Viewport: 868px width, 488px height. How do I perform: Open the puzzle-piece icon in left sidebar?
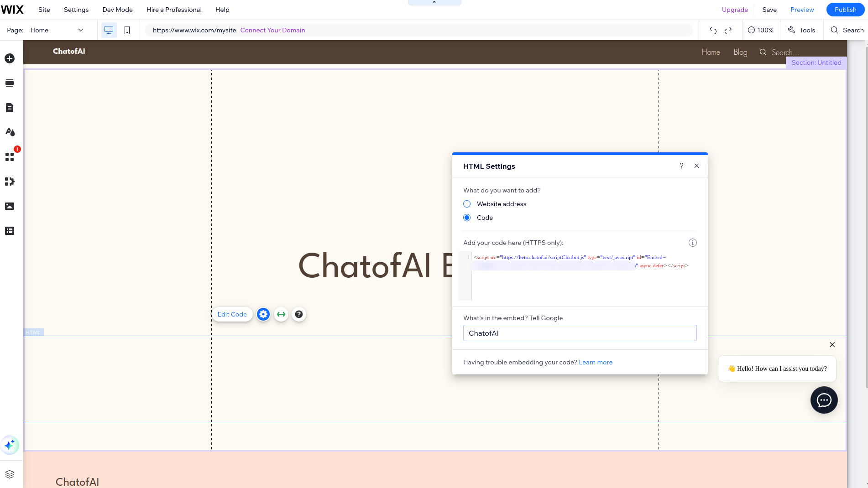click(10, 182)
